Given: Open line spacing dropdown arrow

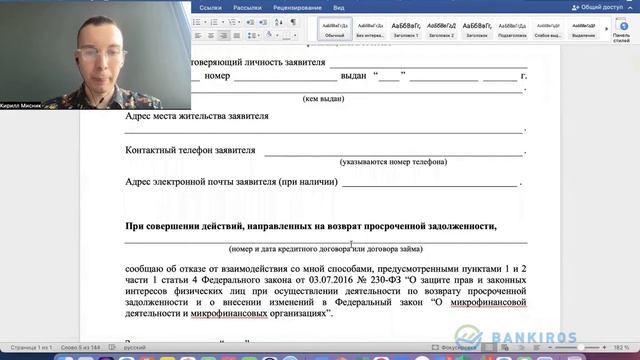Looking at the screenshot, I should click(x=259, y=36).
